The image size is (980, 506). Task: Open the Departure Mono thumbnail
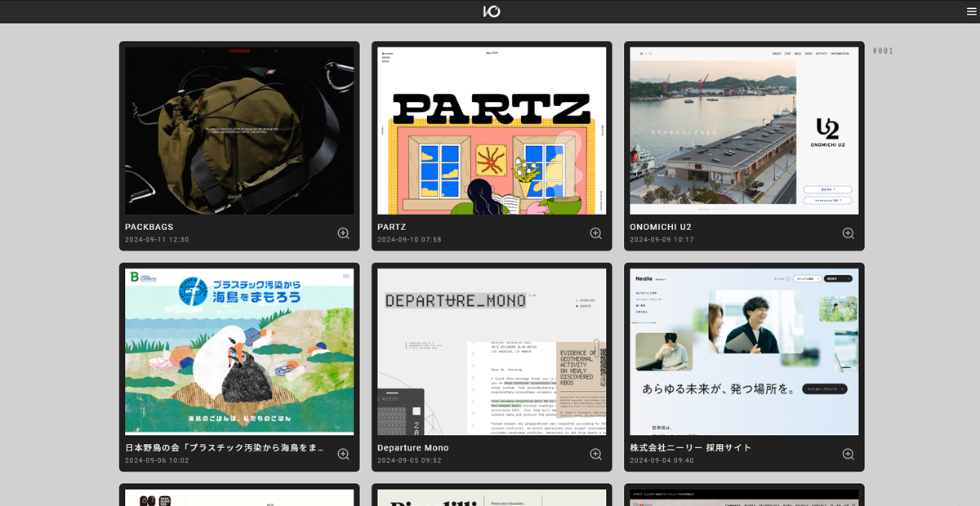click(492, 352)
